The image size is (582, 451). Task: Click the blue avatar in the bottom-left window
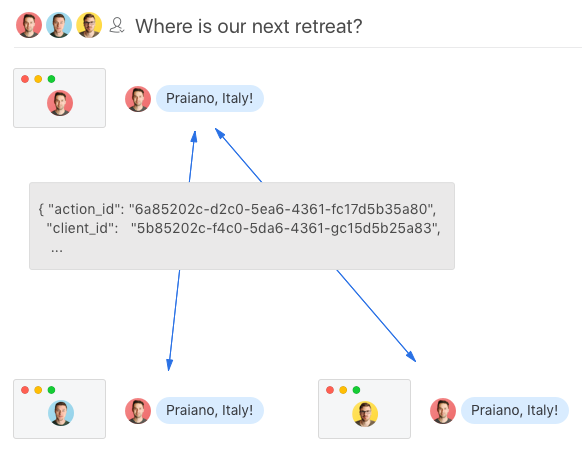point(61,413)
